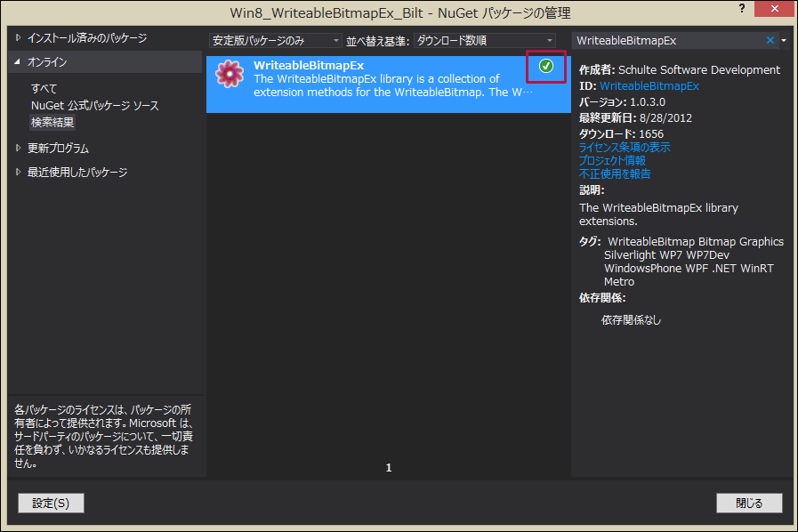Click the help question mark icon
Screen dimensions: 798x532
742,9
